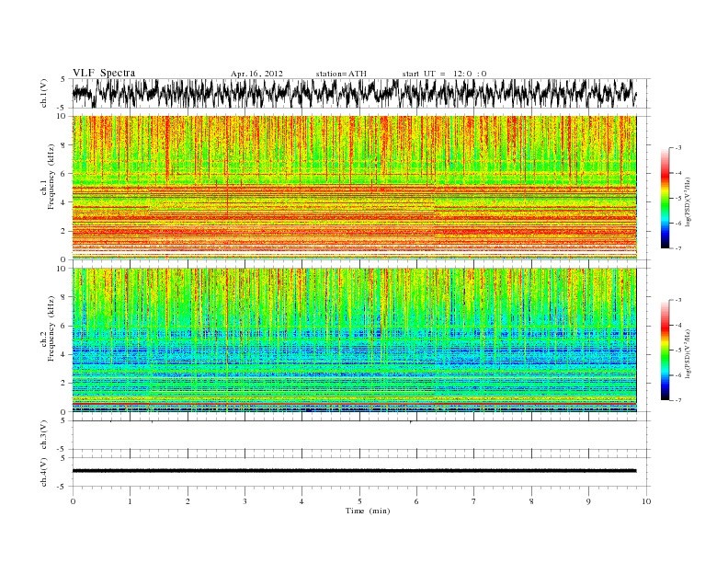Click the ch.1 voltage waveform trace
The width and height of the screenshot is (728, 563).
click(354, 93)
